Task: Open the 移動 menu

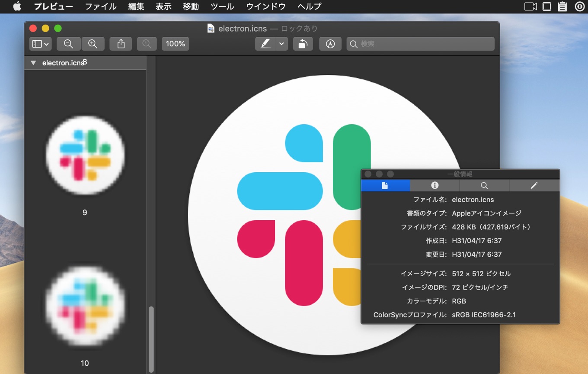Action: click(x=191, y=6)
